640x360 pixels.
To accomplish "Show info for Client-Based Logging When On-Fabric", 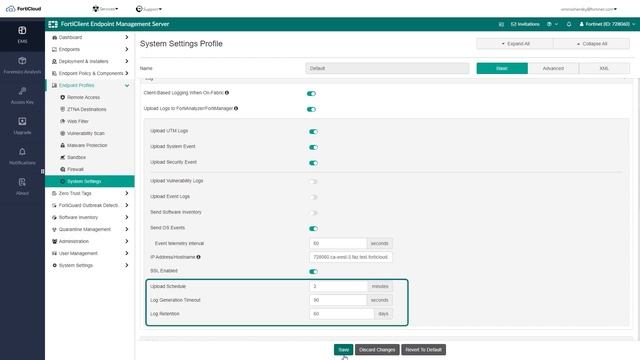I will 227,93.
